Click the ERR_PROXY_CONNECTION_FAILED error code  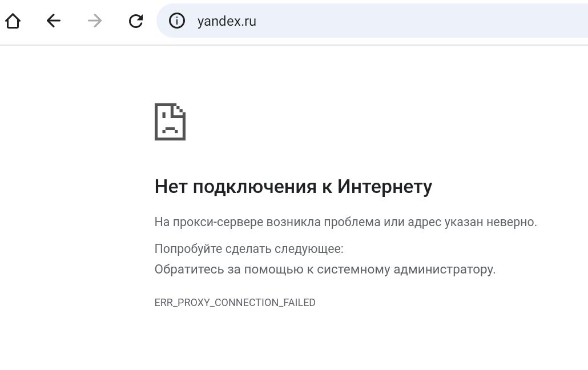click(235, 303)
